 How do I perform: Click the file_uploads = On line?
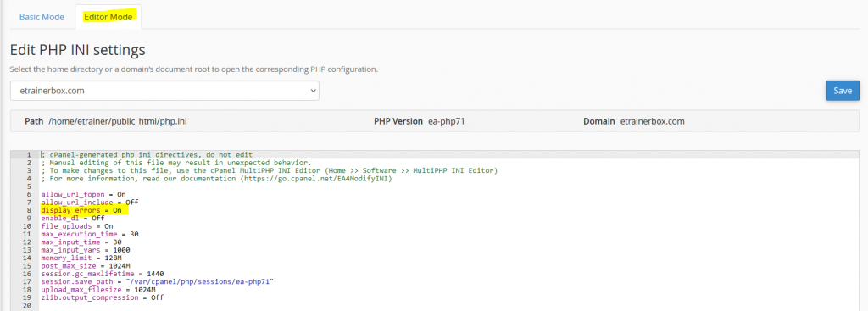tap(77, 225)
